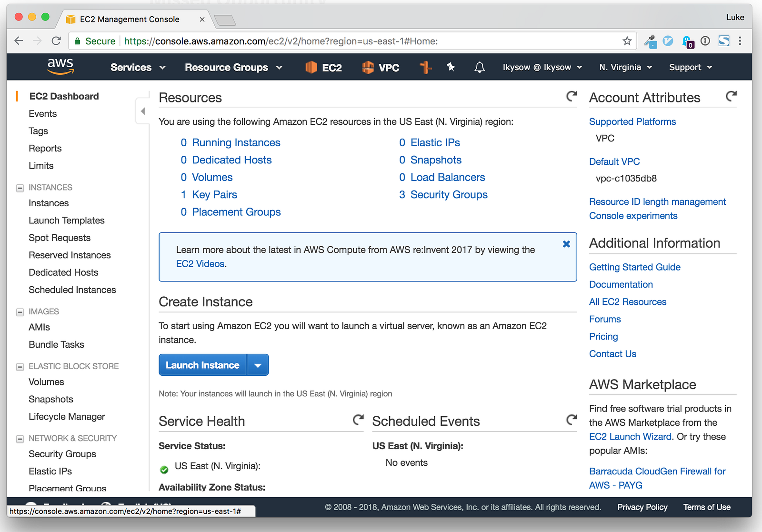Open the Resource Groups dropdown
Screen dimensions: 762x532
point(233,68)
